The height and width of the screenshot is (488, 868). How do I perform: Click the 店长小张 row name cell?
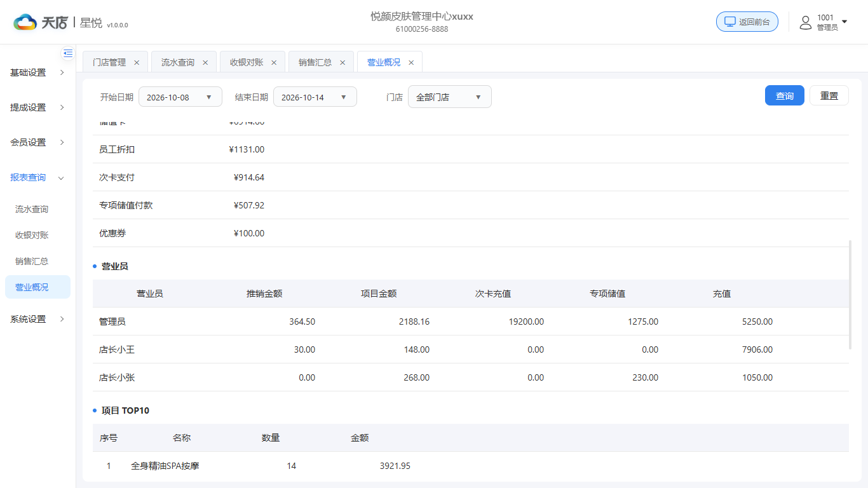(x=117, y=377)
